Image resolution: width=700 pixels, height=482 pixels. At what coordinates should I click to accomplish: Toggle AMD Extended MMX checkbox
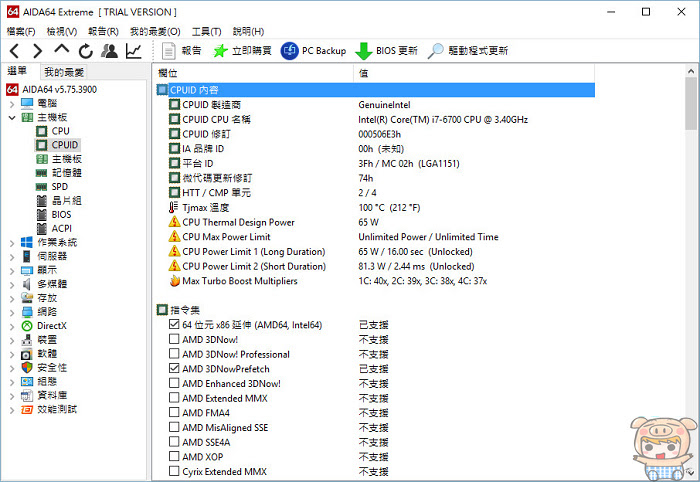[174, 397]
